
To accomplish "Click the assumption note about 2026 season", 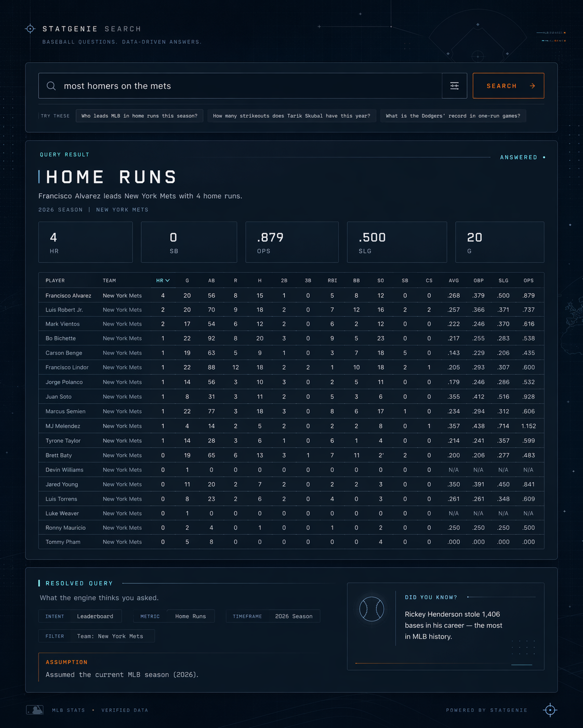I will pyautogui.click(x=122, y=675).
